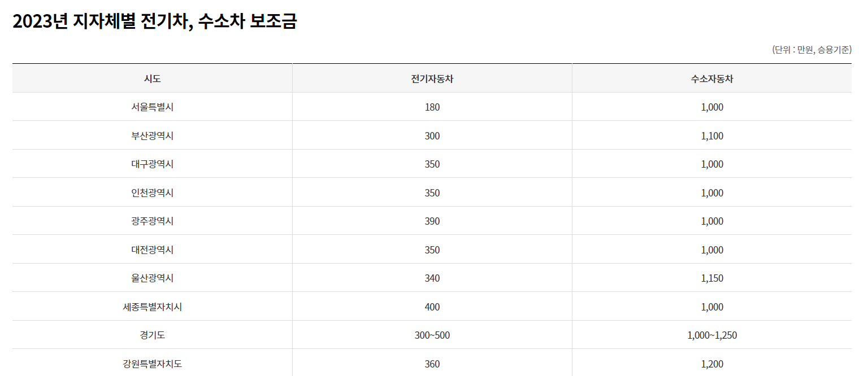868x376 pixels.
Task: Click Seoul's 180 electric subsidy value
Action: [432, 107]
